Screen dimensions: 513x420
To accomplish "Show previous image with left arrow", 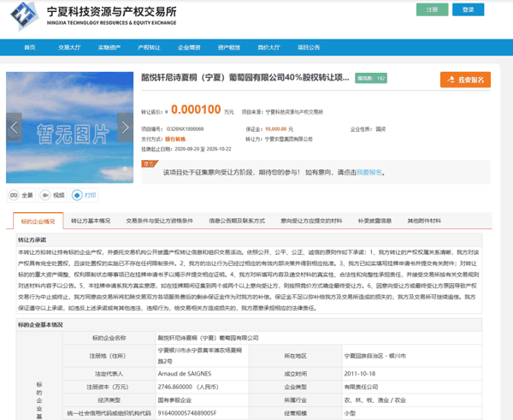I will point(14,127).
